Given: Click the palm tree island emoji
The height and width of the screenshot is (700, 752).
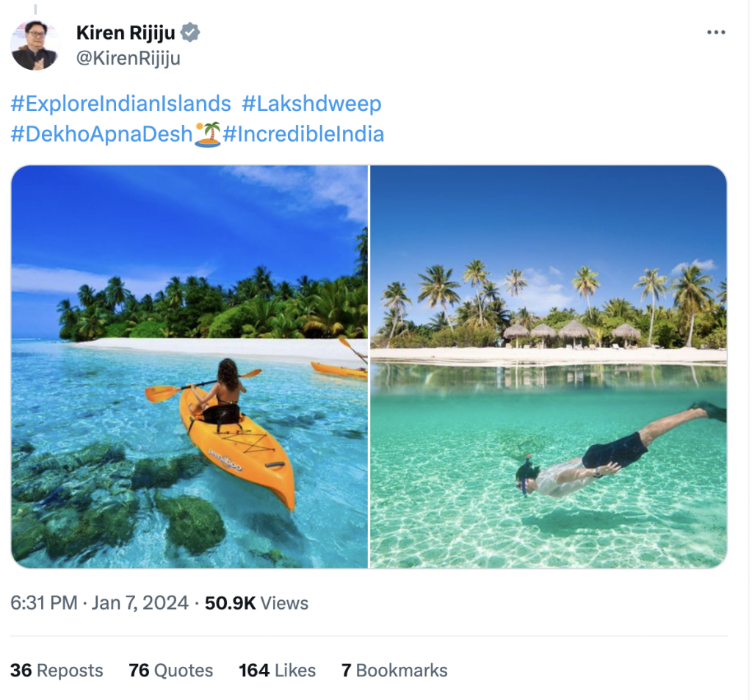Looking at the screenshot, I should click(208, 134).
